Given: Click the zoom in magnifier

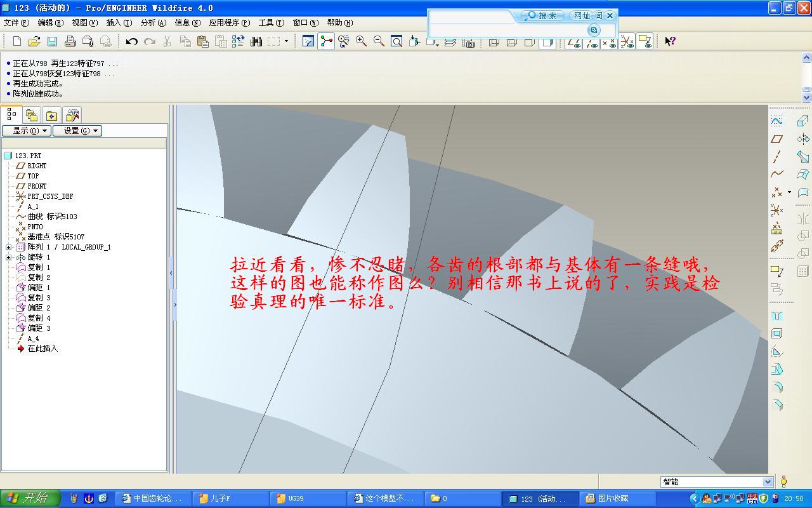Looking at the screenshot, I should tap(361, 41).
